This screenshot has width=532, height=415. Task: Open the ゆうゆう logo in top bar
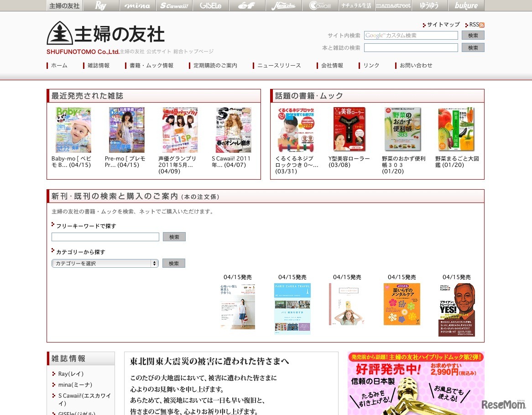pos(429,5)
